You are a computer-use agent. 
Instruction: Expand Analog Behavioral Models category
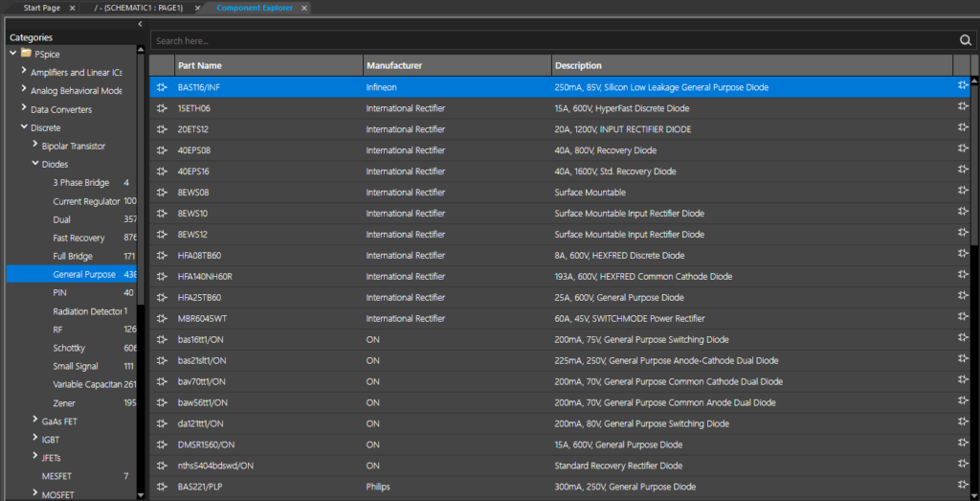(24, 89)
